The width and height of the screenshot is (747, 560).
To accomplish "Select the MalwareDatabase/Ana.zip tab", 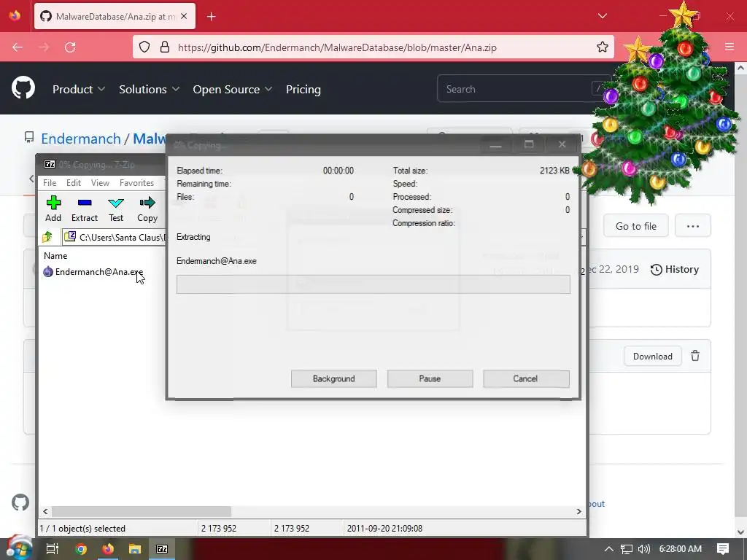I will tap(115, 16).
